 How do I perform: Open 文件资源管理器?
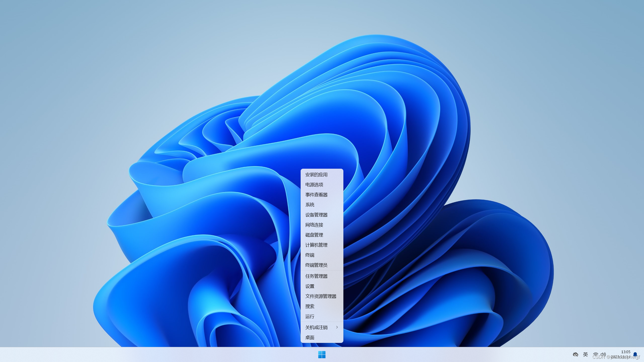pos(322,296)
